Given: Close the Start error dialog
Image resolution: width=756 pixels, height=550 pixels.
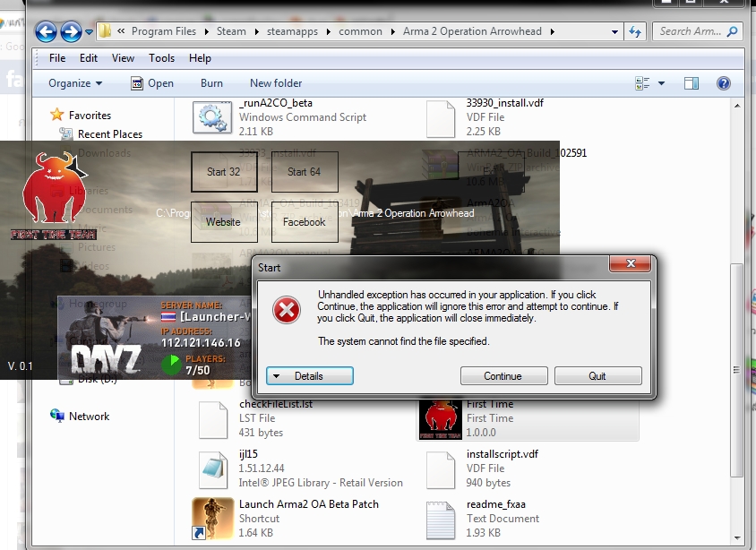Looking at the screenshot, I should tap(631, 263).
